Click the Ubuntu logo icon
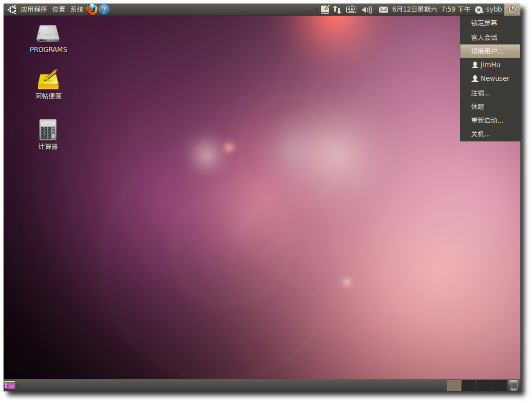 click(12, 10)
